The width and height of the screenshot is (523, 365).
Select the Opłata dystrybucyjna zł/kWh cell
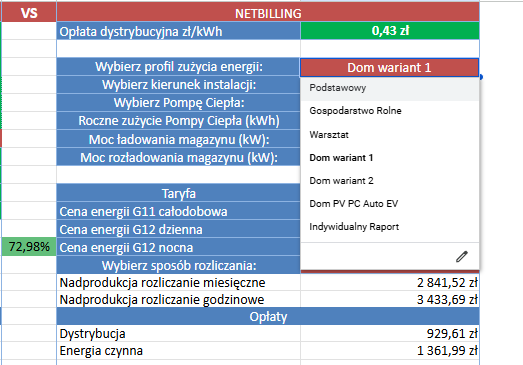[x=178, y=31]
